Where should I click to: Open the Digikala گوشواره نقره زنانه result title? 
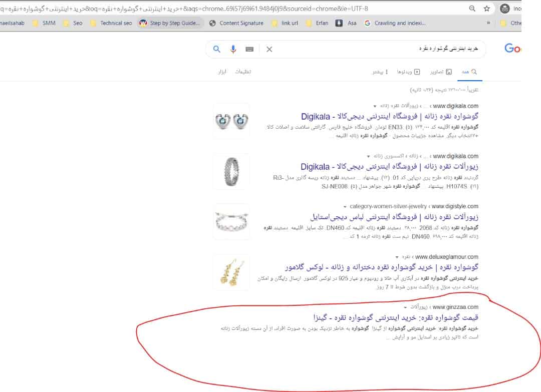tap(390, 117)
